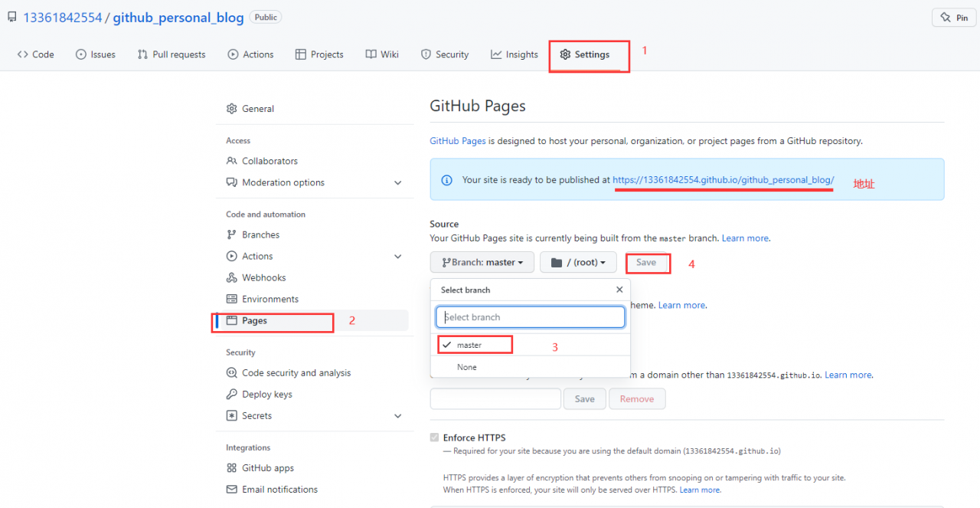Expand the Moderation options chevron
Screen dimensions: 980x508
(397, 182)
